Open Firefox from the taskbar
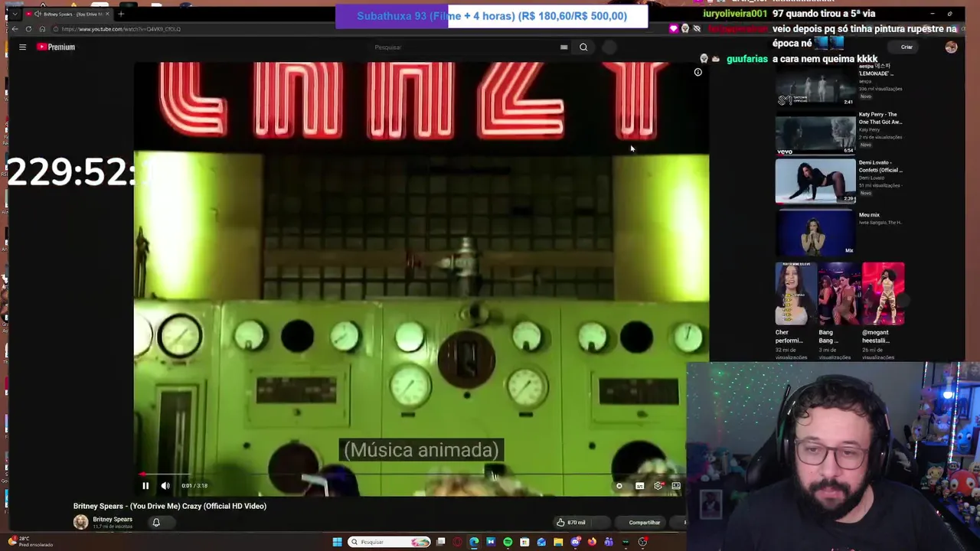Screen dimensions: 980x551 (x=592, y=542)
